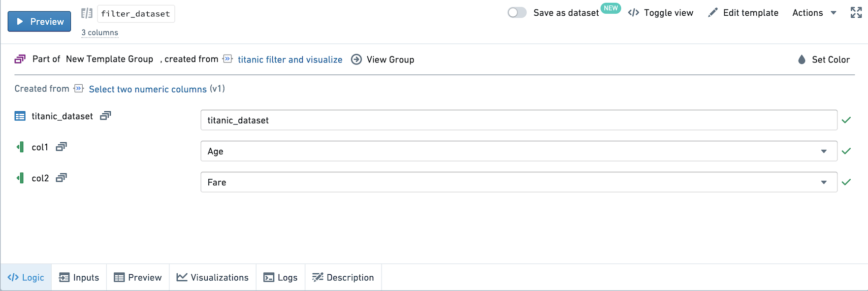Open 'Select two numeric columns' link

[148, 89]
